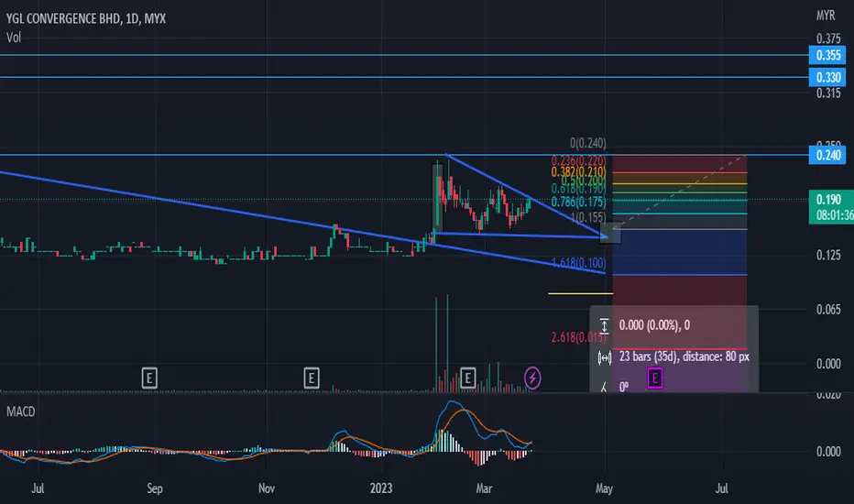Click the purple future earnings E marker
The width and height of the screenshot is (854, 504).
655,378
